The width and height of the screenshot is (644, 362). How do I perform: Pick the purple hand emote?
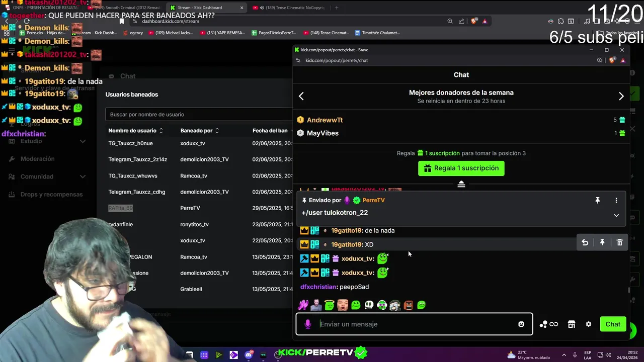(x=303, y=305)
